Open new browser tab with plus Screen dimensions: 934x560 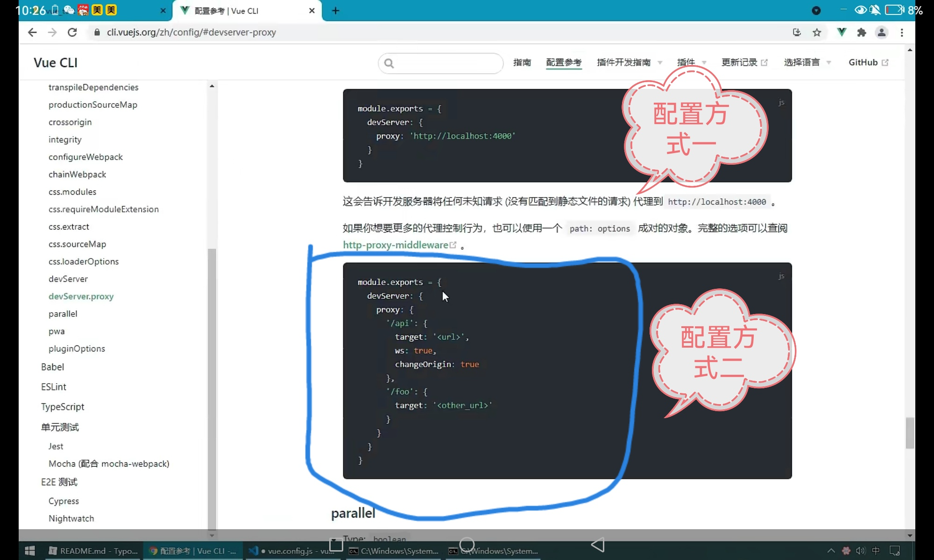pos(335,11)
